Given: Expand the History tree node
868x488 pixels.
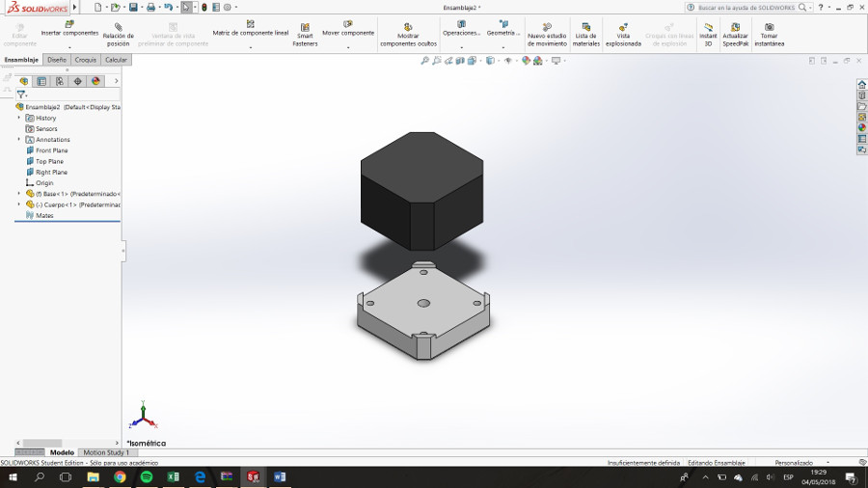Looking at the screenshot, I should 19,118.
